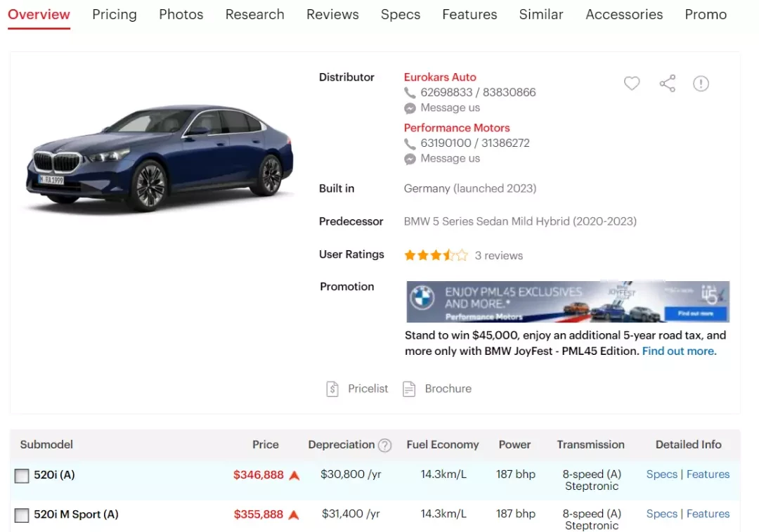Click Performance Motors message bubble icon
Viewport: 759px width, 532px height.
tap(410, 159)
